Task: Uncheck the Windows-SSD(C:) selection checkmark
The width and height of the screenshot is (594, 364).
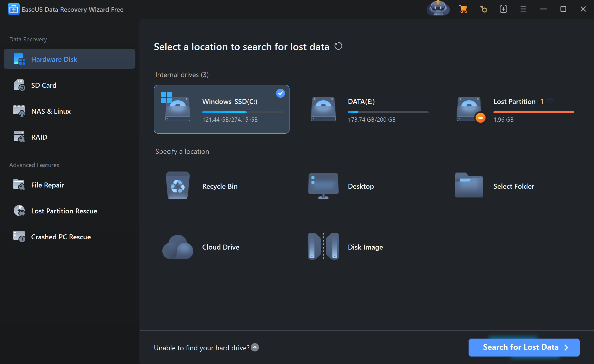Action: pos(280,93)
